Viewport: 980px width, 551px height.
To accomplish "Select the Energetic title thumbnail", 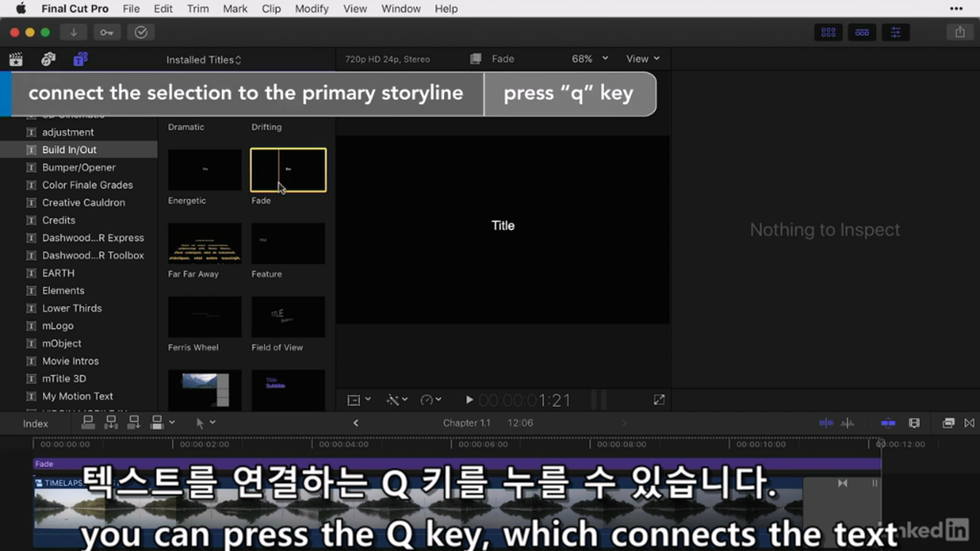I will [x=204, y=170].
